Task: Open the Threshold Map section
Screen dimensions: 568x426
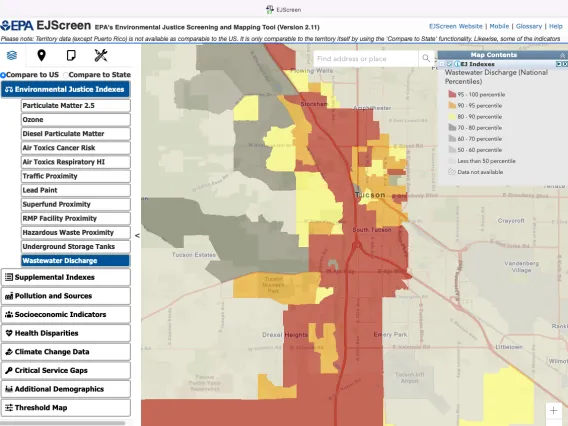Action: (66, 408)
